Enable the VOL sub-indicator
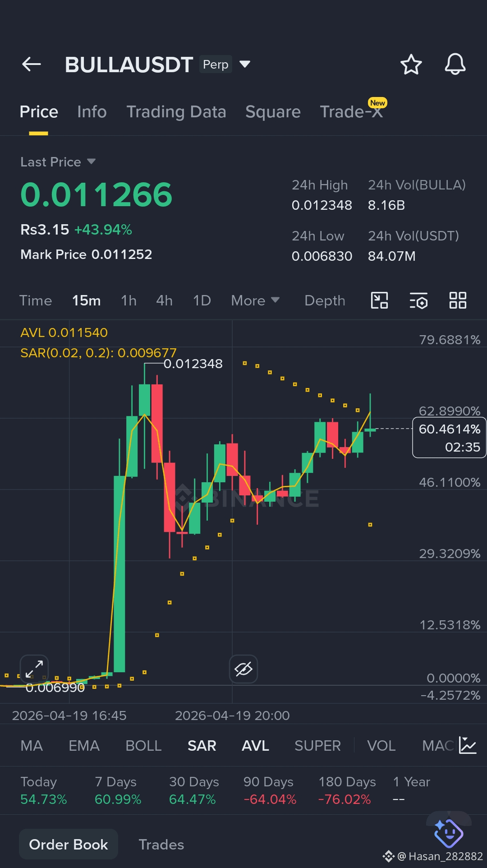The height and width of the screenshot is (868, 487). point(381,746)
